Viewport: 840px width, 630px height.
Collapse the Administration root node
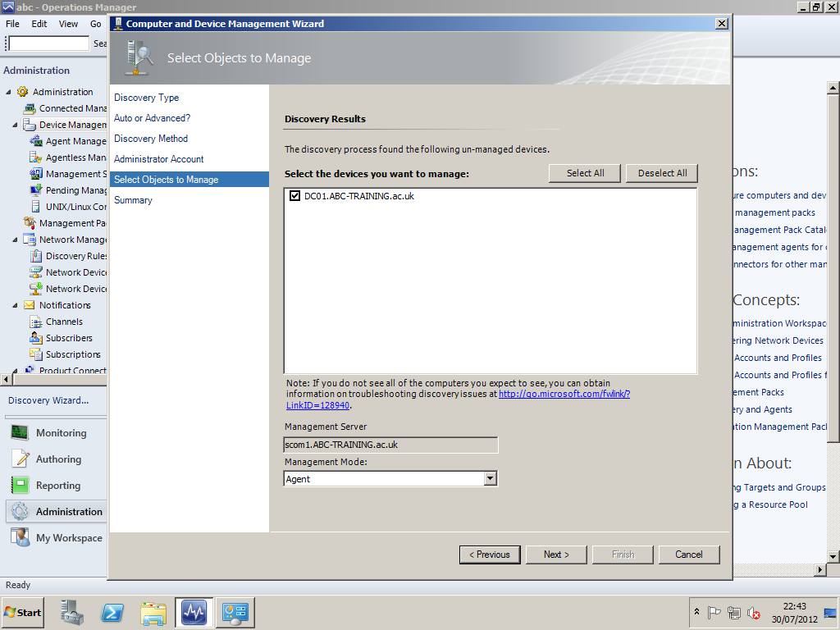point(8,92)
